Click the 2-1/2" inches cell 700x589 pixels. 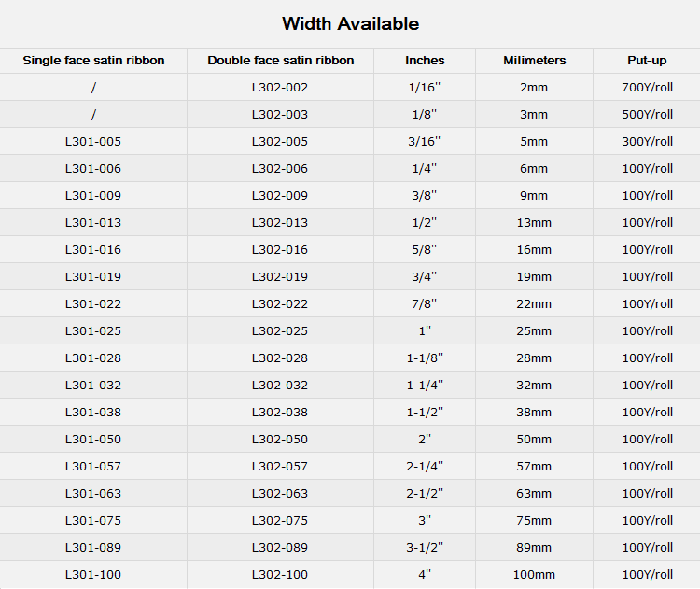coord(425,493)
